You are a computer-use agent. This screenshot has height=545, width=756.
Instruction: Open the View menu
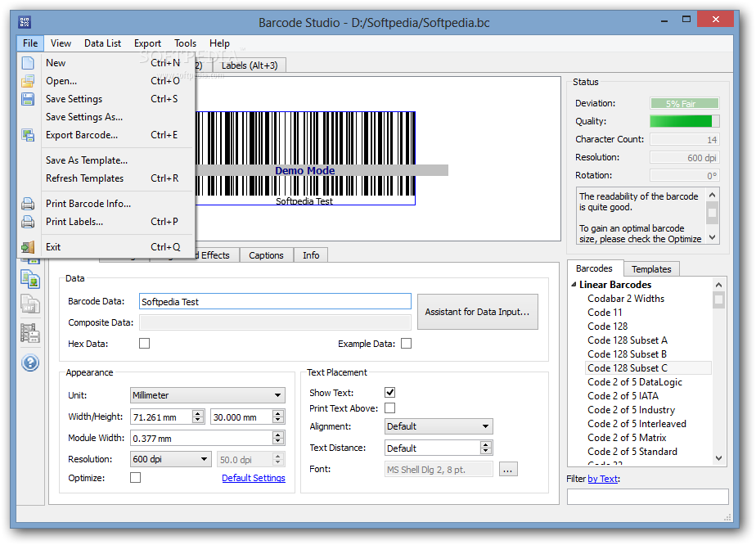pos(61,43)
